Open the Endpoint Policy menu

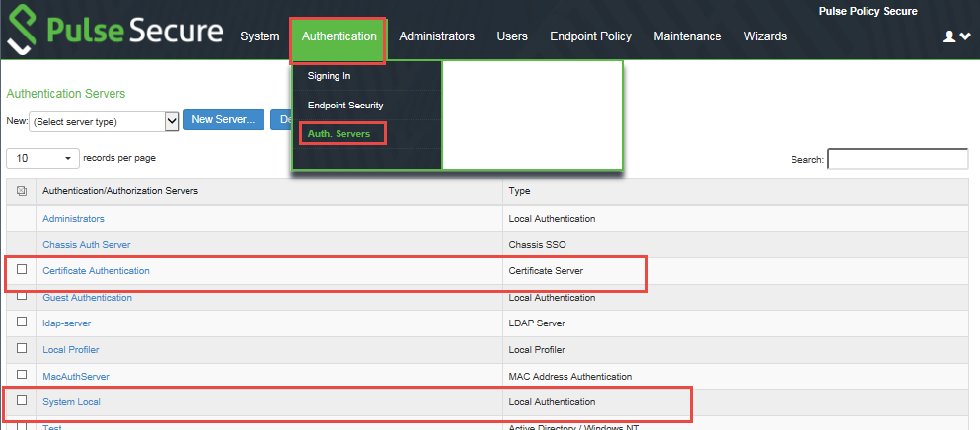[x=590, y=36]
